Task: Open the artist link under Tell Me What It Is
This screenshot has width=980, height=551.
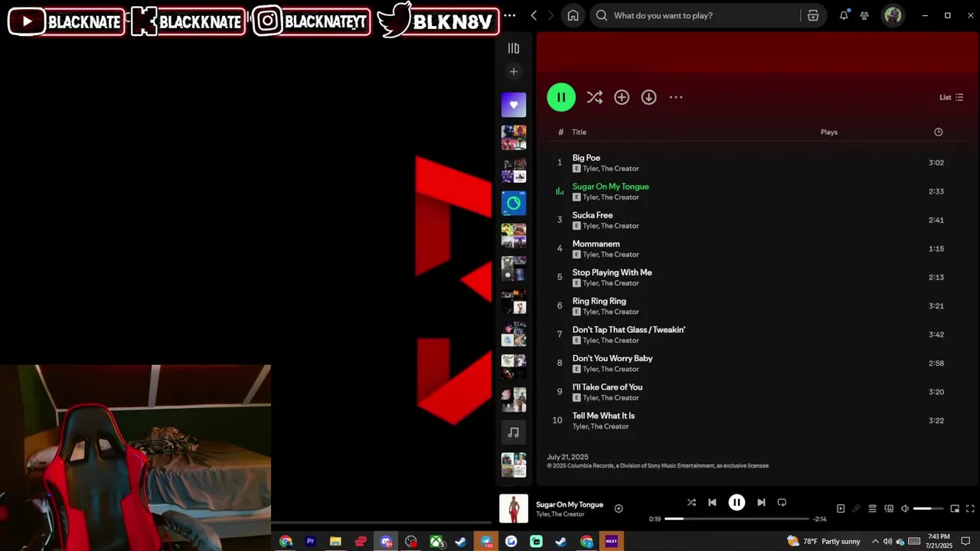Action: tap(600, 427)
